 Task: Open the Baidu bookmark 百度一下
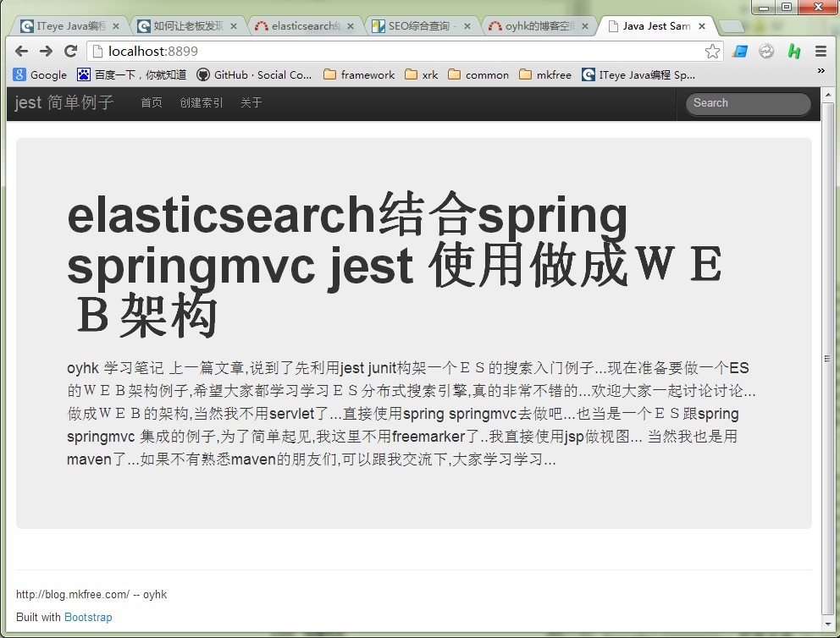[132, 75]
